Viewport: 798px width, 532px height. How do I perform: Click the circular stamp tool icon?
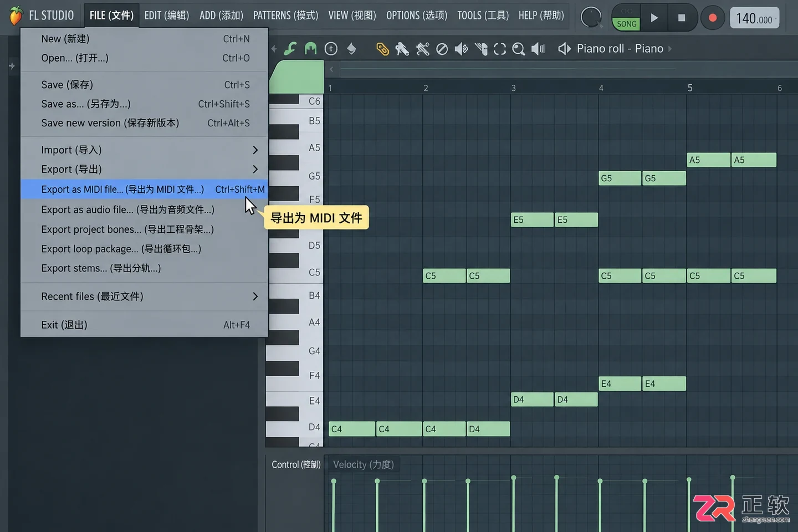pos(331,49)
